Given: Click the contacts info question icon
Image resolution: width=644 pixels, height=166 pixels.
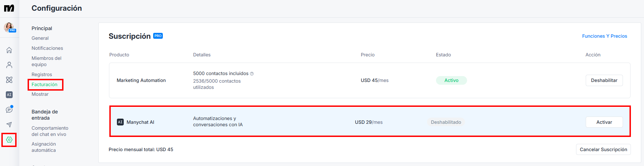Looking at the screenshot, I should pos(252,74).
